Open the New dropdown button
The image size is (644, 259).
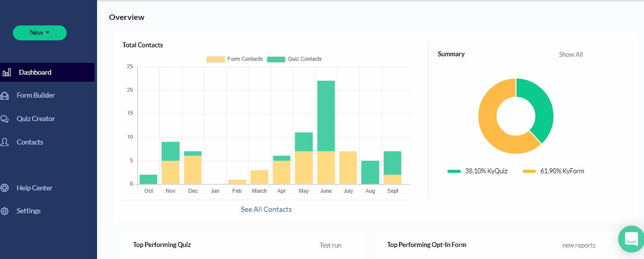coord(40,33)
